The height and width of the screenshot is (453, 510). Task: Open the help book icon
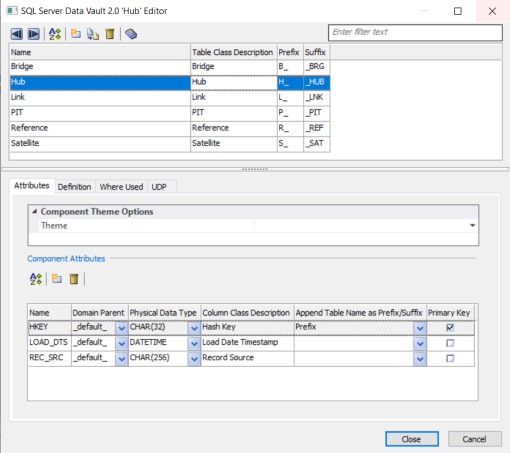[131, 34]
